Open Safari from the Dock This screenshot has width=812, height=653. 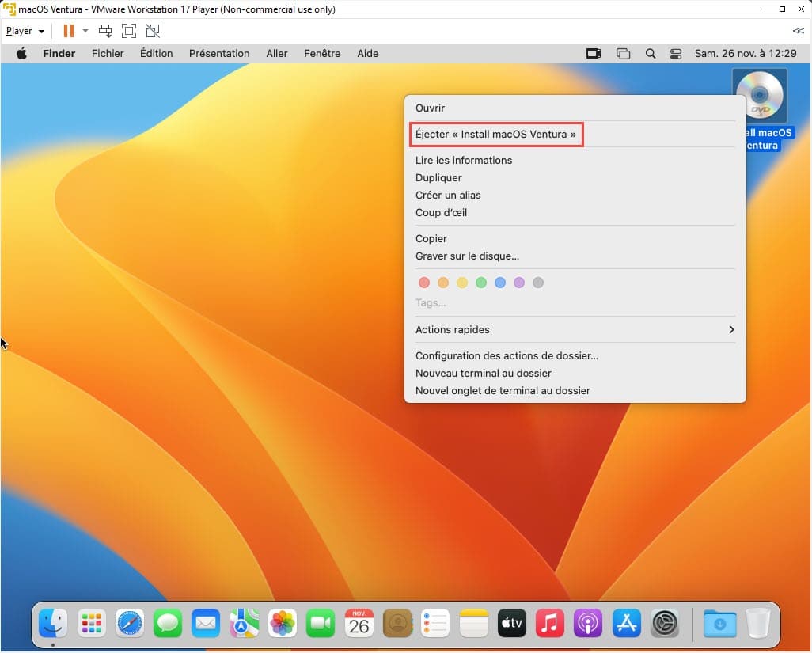(130, 624)
